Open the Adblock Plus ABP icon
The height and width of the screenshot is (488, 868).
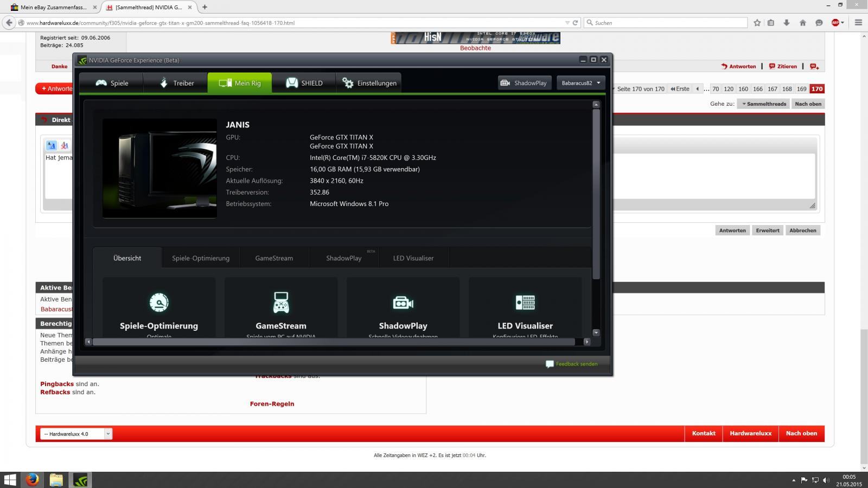point(836,23)
